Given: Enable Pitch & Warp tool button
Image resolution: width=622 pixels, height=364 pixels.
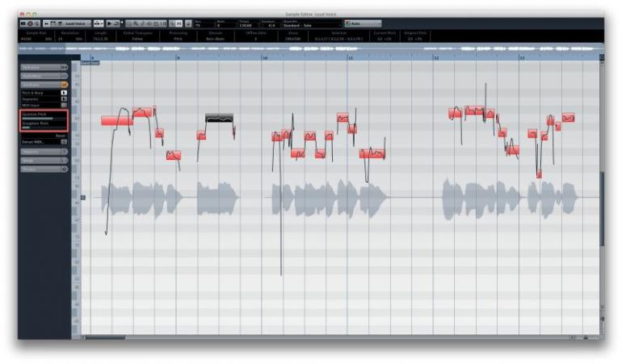Looking at the screenshot, I should click(64, 93).
